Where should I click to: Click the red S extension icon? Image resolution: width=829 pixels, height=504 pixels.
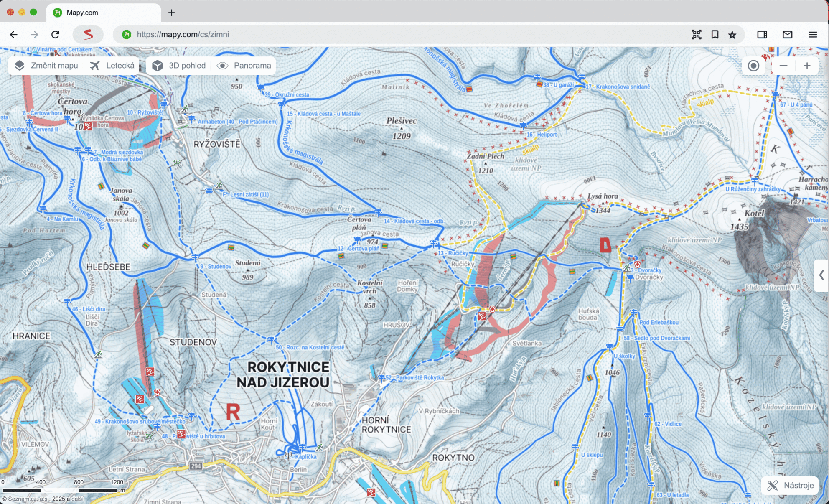click(88, 35)
